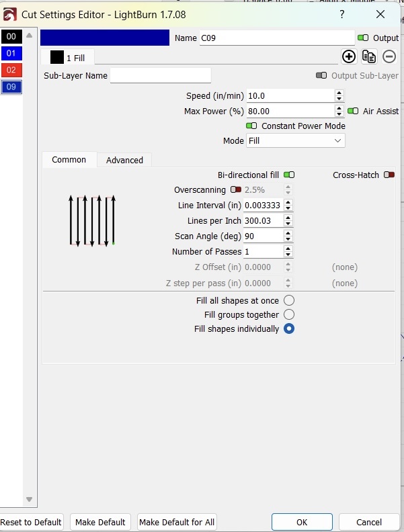This screenshot has height=532, width=404.
Task: Add a new sub-layer with plus icon
Action: click(349, 56)
